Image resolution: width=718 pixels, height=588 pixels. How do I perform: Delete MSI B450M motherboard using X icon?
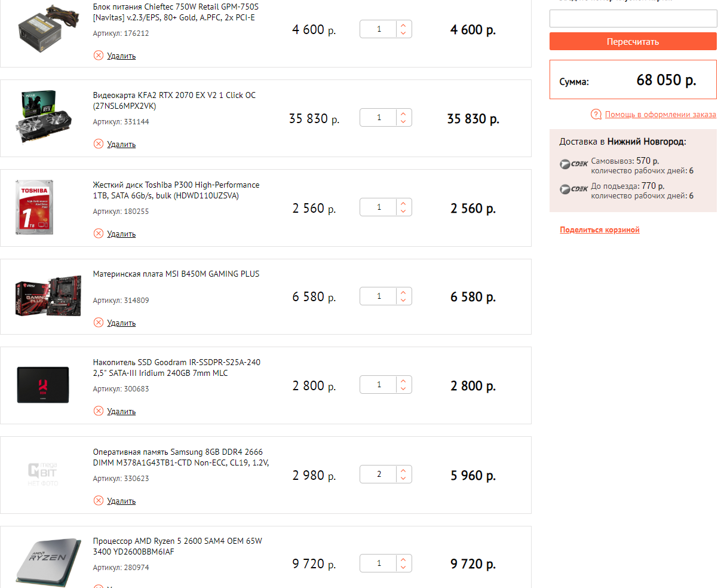(x=99, y=323)
